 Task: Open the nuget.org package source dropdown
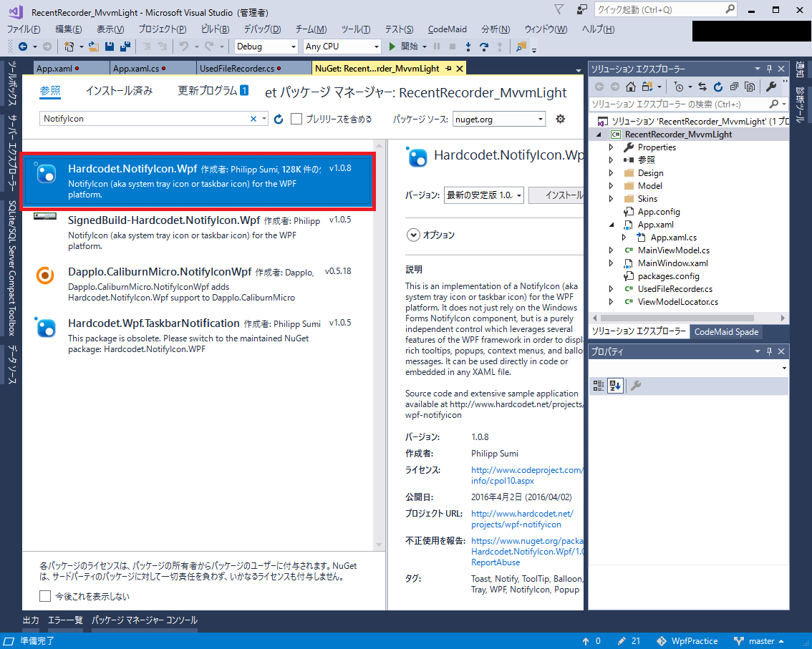[x=540, y=119]
